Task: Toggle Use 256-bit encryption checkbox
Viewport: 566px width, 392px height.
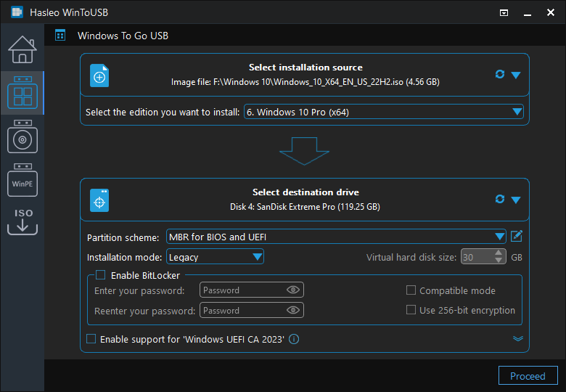Action: tap(411, 310)
